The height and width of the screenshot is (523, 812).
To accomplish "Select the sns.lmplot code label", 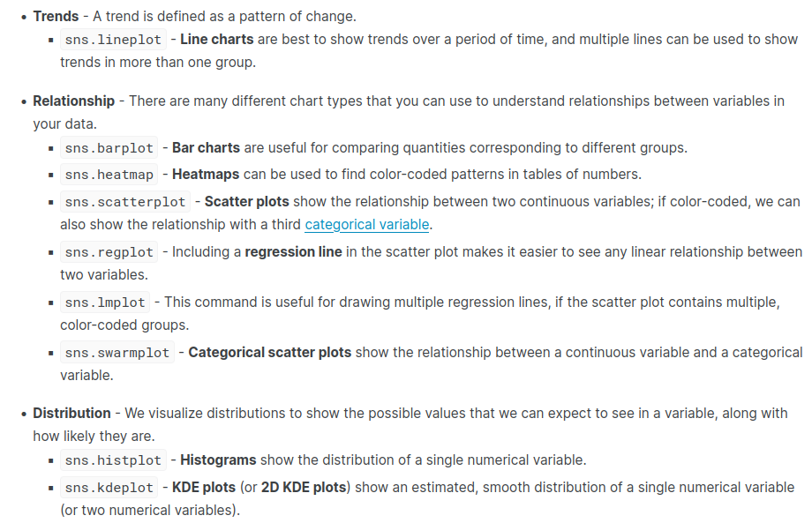I will point(105,303).
